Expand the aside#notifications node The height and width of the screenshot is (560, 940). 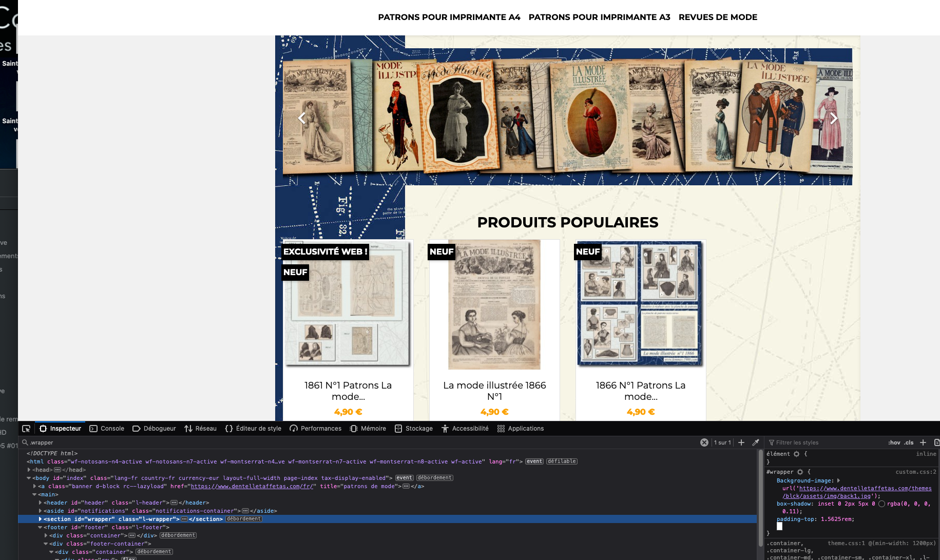coord(41,511)
